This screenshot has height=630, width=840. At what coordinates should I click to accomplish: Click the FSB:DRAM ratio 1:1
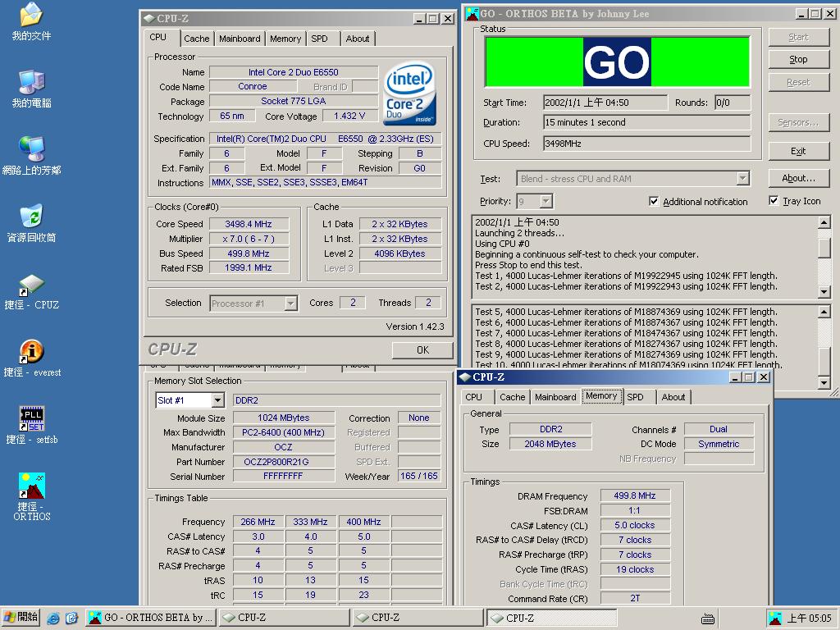(635, 510)
